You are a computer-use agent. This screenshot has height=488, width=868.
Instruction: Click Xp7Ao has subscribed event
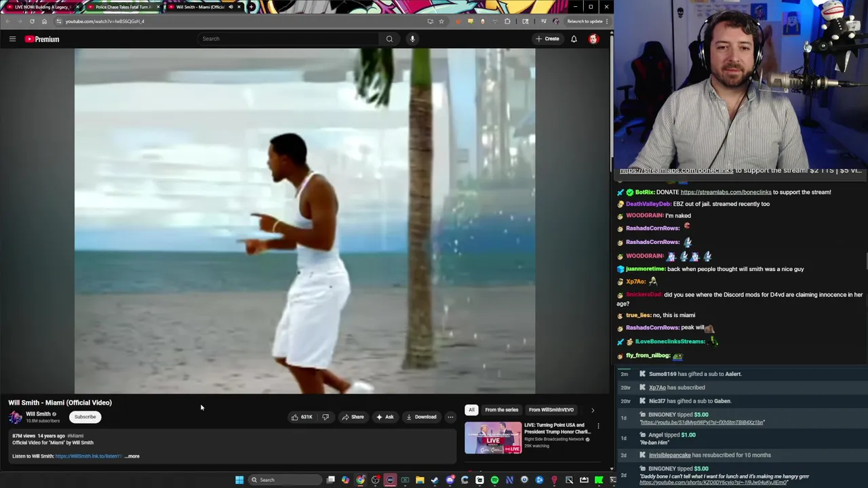[x=677, y=388]
